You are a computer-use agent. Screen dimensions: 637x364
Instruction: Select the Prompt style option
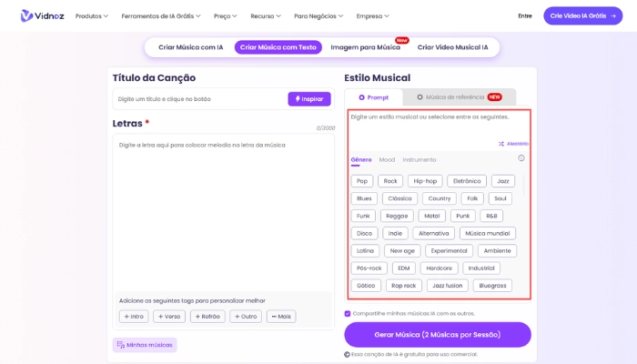[374, 96]
